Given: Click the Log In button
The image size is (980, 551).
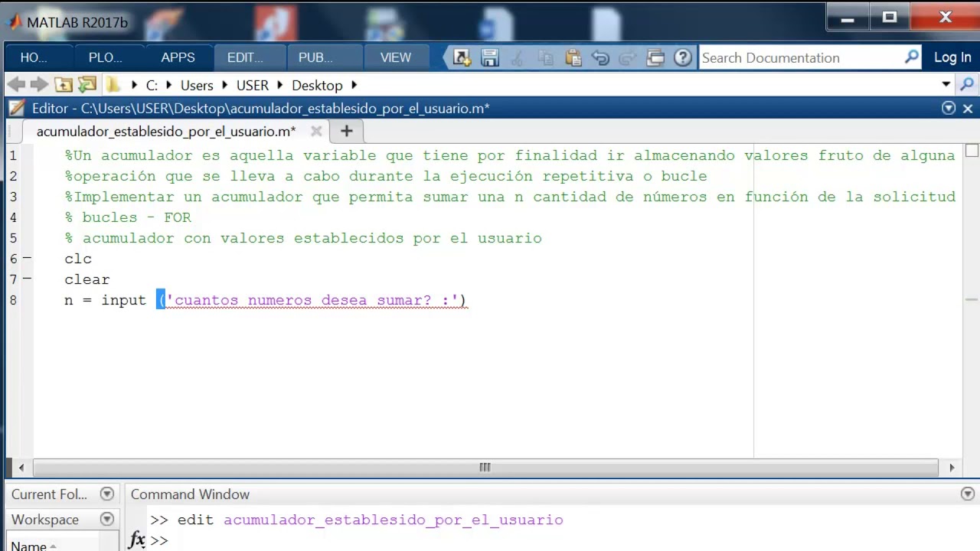Looking at the screenshot, I should 952,57.
